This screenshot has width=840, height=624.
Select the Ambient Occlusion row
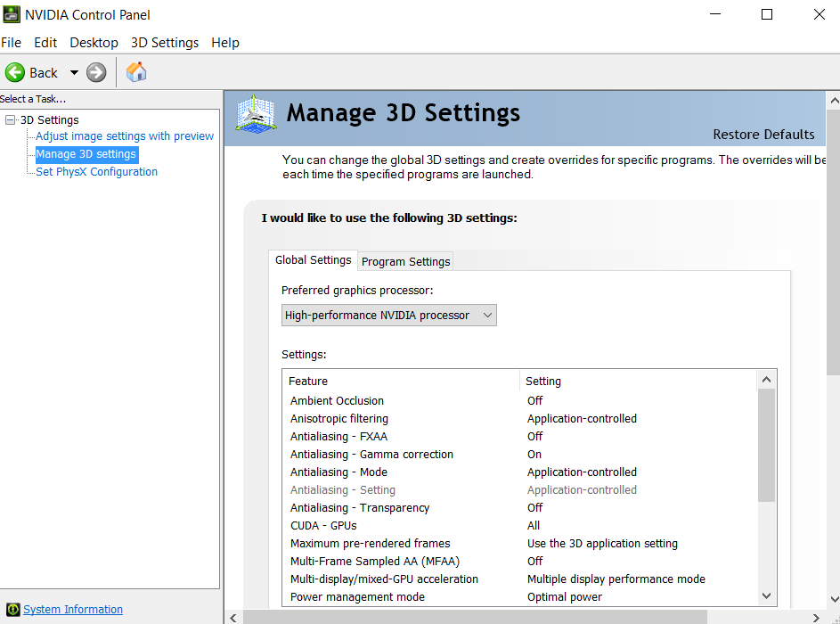519,401
